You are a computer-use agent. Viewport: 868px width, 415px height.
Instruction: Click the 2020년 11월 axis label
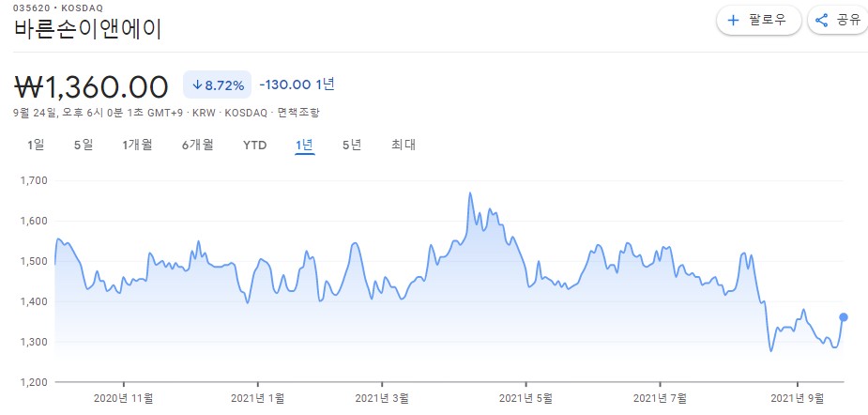click(x=124, y=398)
